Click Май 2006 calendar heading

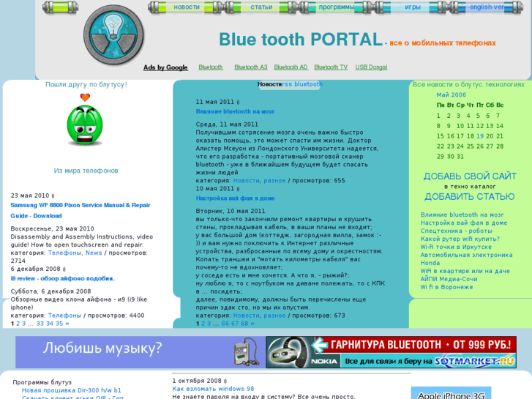pos(452,94)
